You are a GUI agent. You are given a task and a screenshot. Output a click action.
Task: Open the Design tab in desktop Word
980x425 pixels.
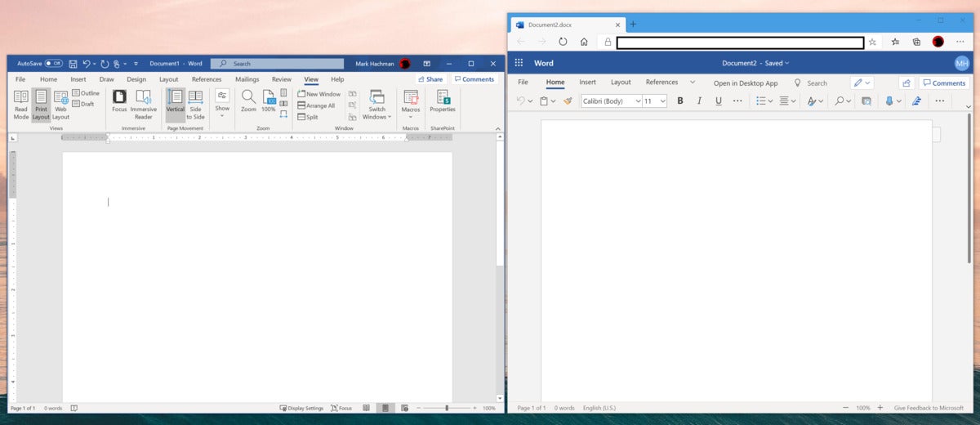pos(136,79)
